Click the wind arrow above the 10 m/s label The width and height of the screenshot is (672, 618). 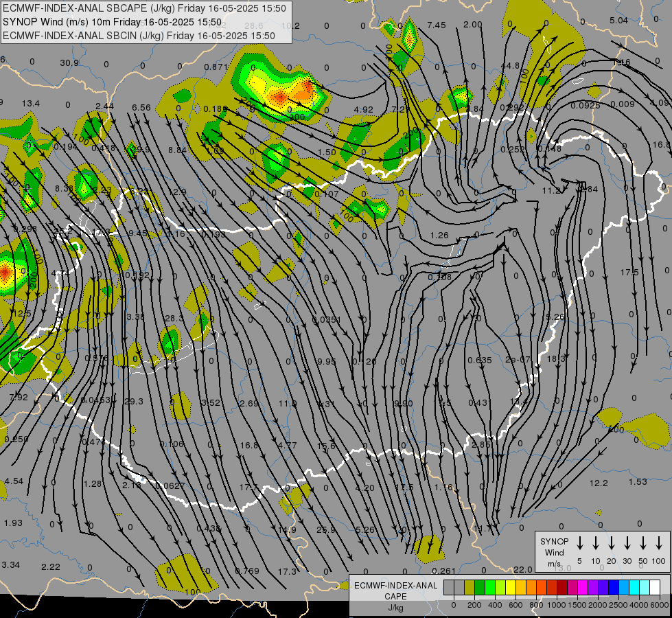click(596, 543)
